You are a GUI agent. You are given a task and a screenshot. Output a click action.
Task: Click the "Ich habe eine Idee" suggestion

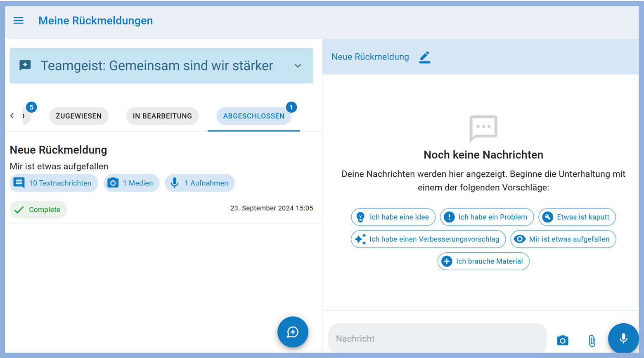pyautogui.click(x=393, y=217)
